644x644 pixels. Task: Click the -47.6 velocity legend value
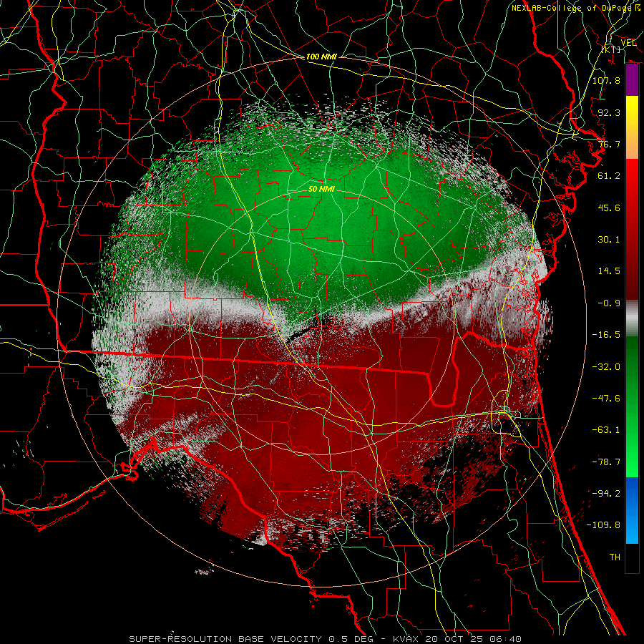[606, 399]
